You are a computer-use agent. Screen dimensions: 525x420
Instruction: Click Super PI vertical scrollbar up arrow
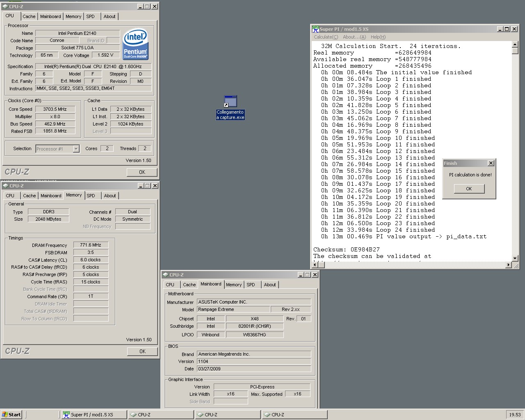point(515,44)
